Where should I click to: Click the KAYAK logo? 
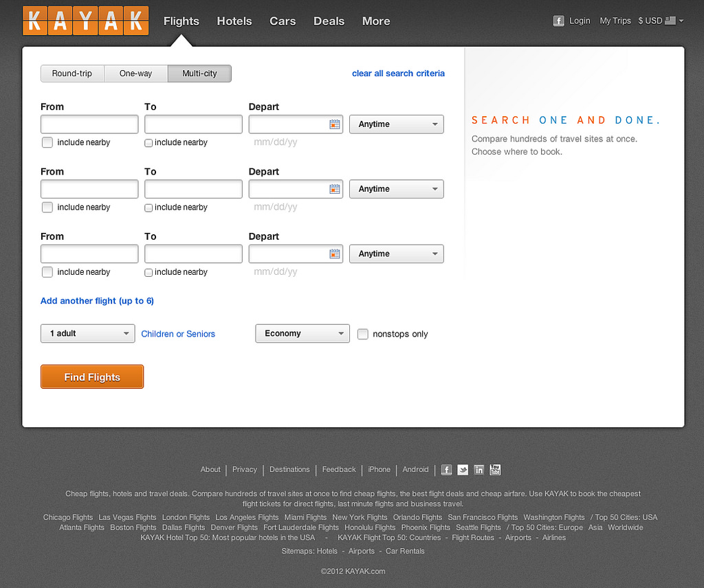point(85,21)
